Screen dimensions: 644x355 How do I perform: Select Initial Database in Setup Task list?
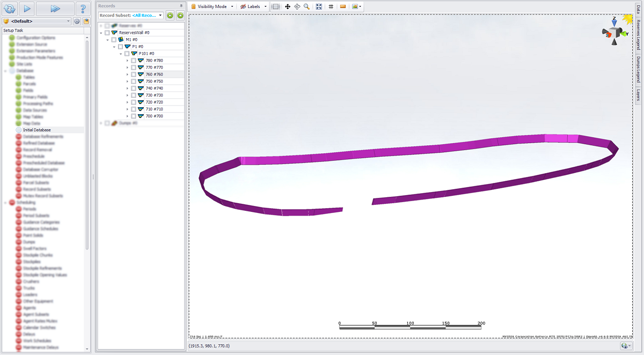[x=37, y=130]
